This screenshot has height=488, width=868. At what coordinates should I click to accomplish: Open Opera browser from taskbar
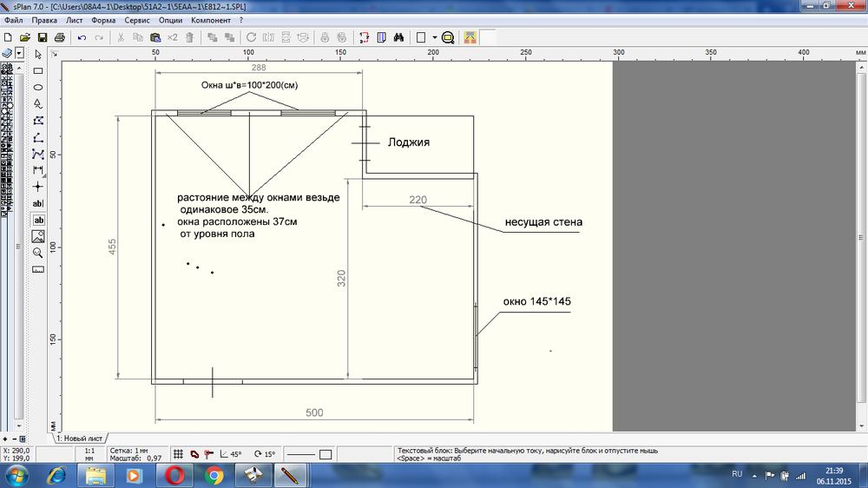(174, 475)
